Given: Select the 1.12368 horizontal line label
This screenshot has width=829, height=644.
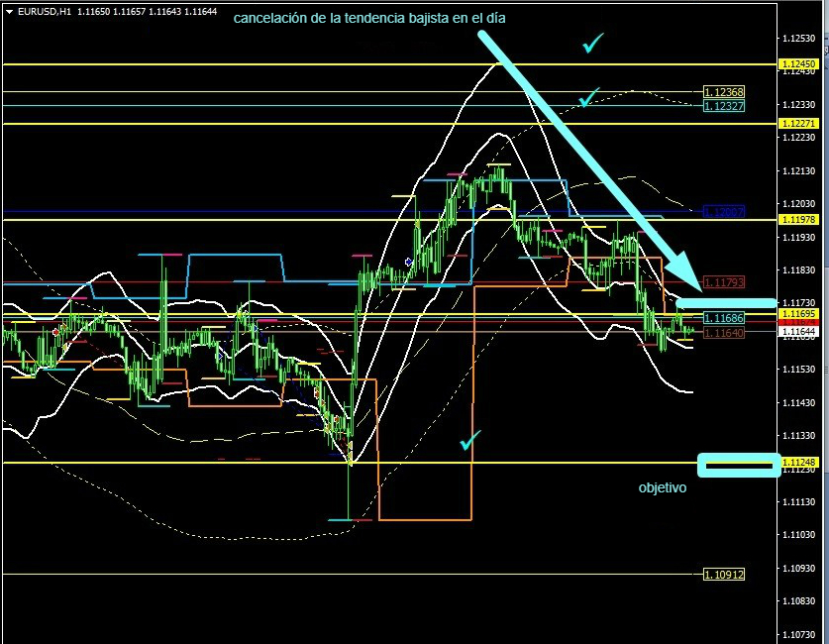Looking at the screenshot, I should [724, 92].
